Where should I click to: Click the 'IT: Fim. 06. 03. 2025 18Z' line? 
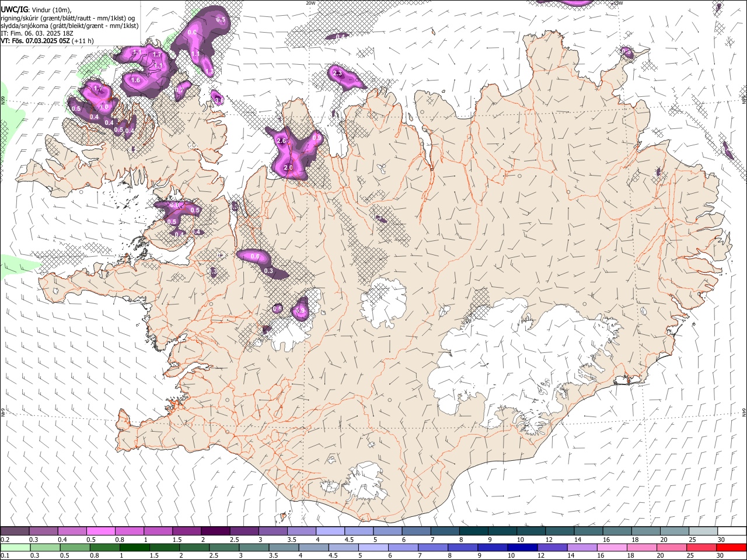[37, 33]
